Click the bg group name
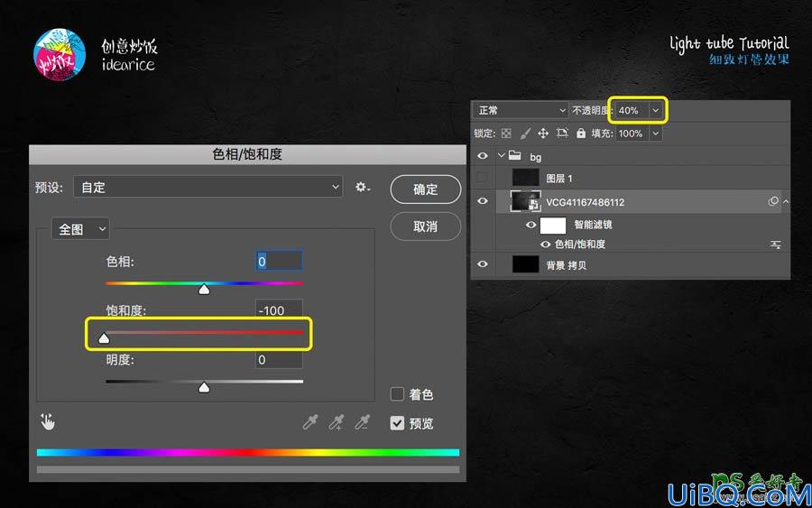This screenshot has width=812, height=508. pyautogui.click(x=535, y=157)
